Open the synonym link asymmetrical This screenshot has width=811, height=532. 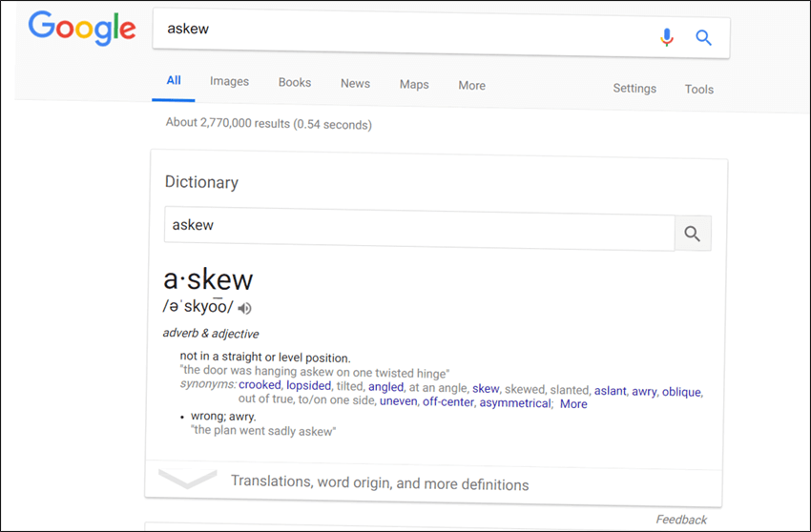(515, 403)
